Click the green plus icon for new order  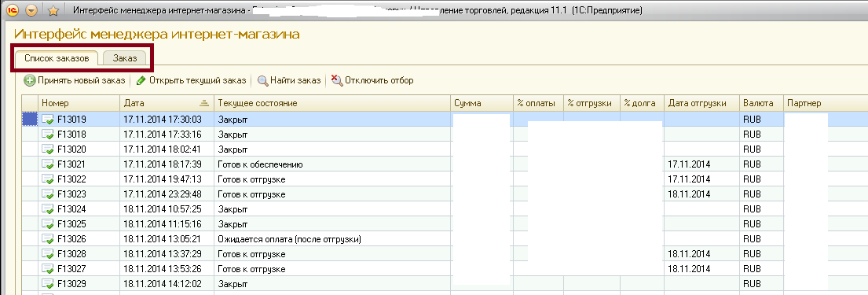[x=30, y=80]
